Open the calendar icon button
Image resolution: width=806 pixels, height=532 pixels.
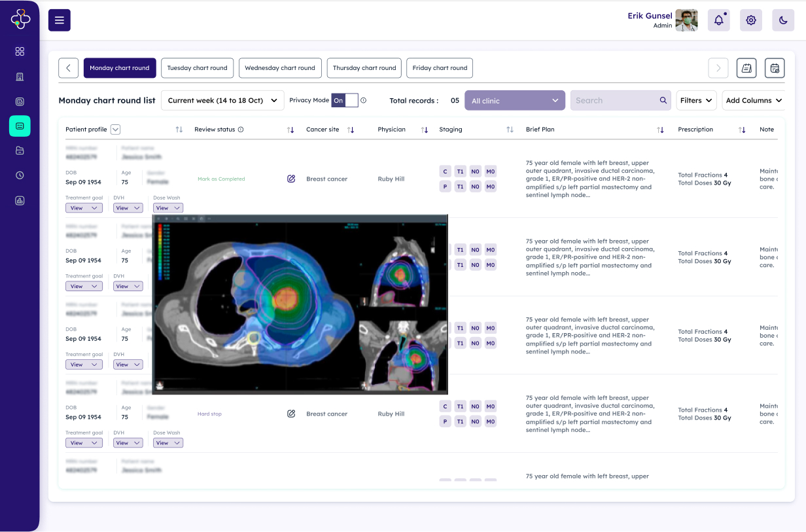(x=775, y=68)
